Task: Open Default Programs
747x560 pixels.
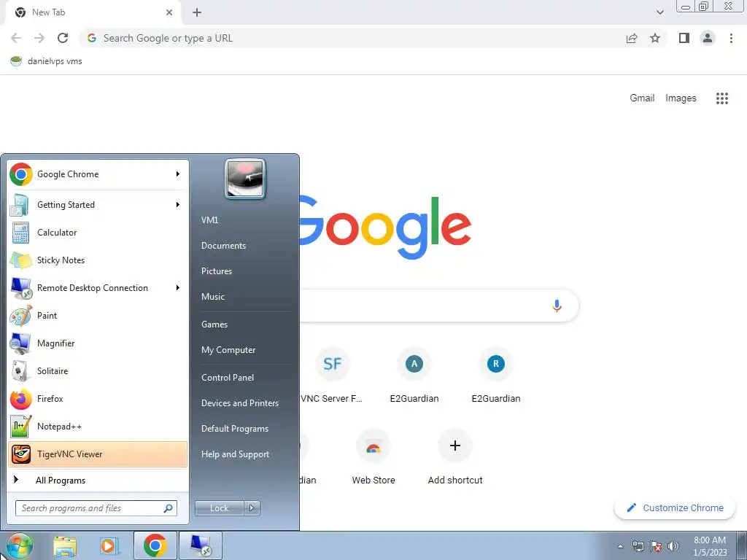Action: (x=234, y=429)
